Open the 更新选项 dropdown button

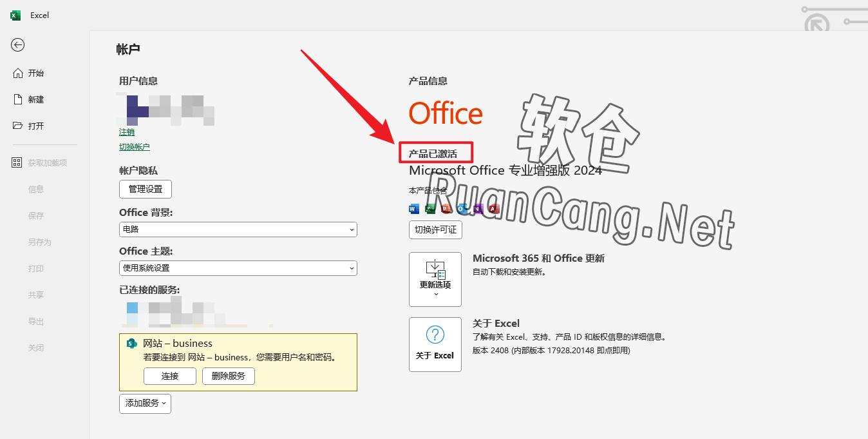tap(435, 279)
